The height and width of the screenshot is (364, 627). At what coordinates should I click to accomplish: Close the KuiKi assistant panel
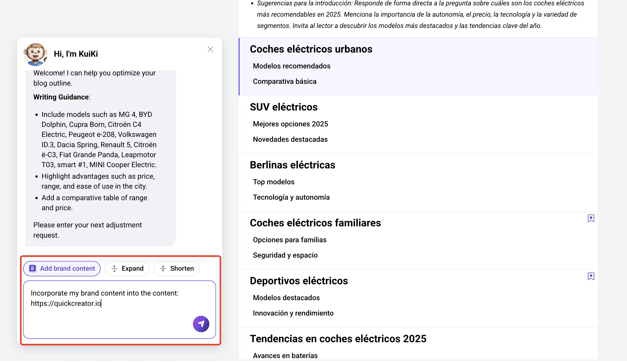(210, 49)
